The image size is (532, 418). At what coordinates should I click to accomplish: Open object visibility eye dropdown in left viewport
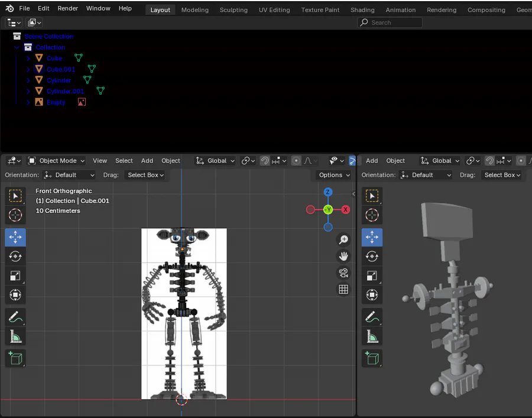pos(336,160)
